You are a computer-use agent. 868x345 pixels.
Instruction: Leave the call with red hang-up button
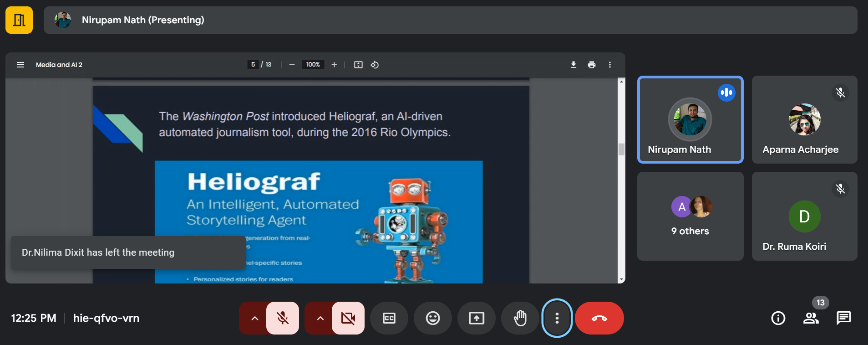(599, 318)
